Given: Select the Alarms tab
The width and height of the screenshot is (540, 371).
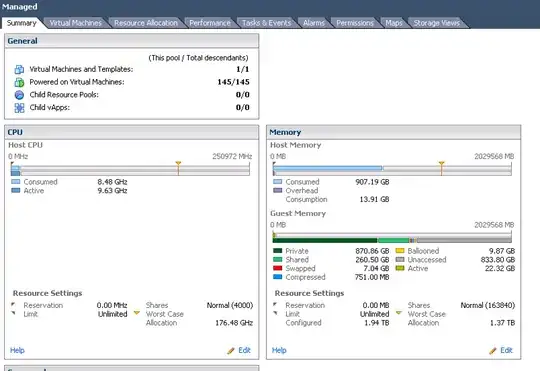Looking at the screenshot, I should pyautogui.click(x=314, y=23).
